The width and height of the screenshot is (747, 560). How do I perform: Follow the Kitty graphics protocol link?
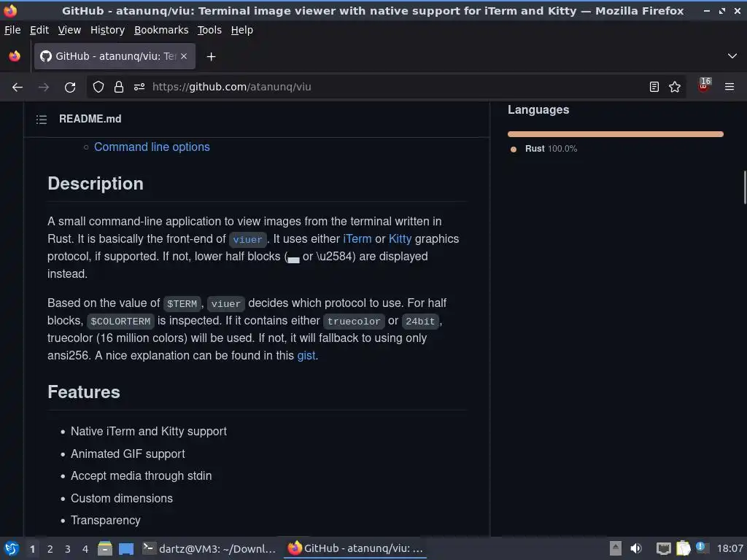pos(400,239)
